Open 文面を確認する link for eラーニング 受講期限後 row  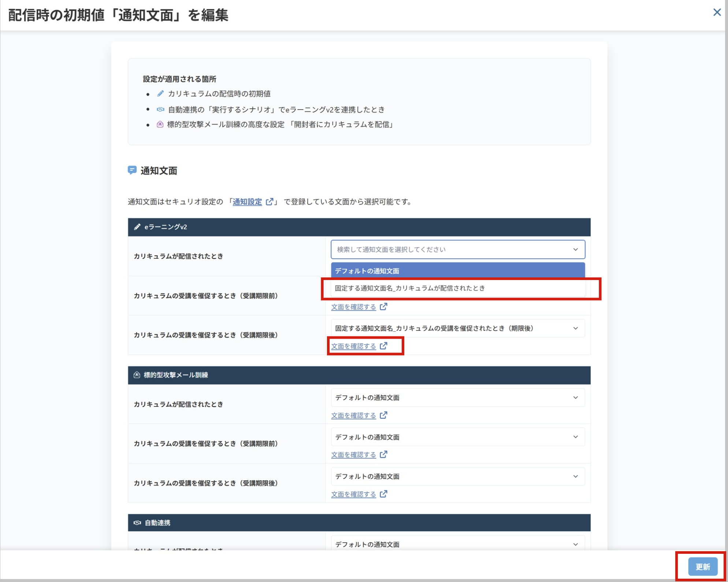354,346
